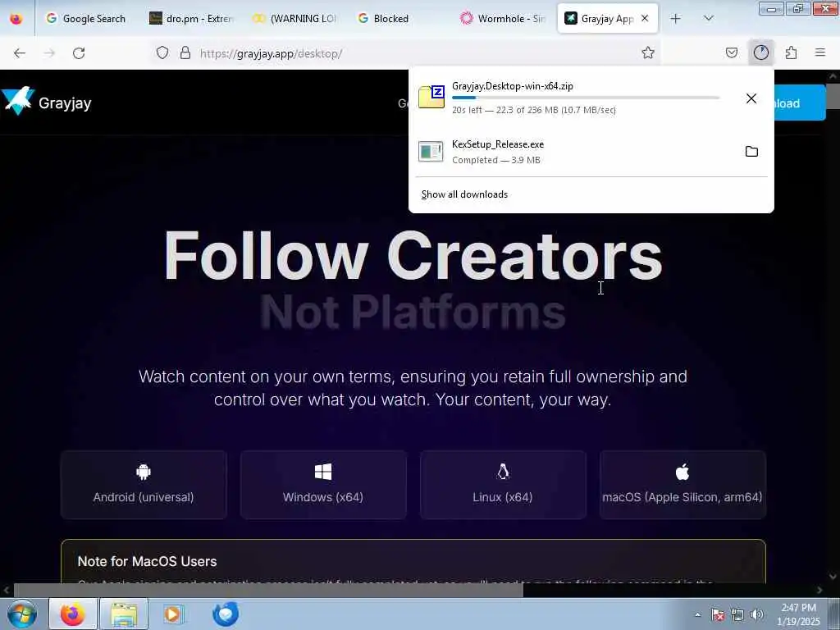This screenshot has height=630, width=840.
Task: Choose Android (universal) download
Action: tap(144, 485)
